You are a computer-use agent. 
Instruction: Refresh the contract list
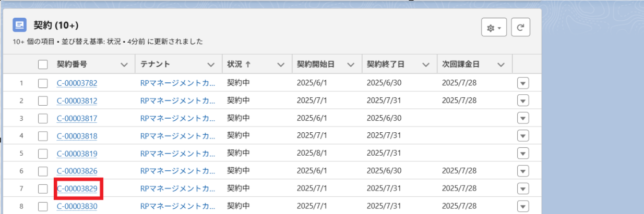click(520, 28)
